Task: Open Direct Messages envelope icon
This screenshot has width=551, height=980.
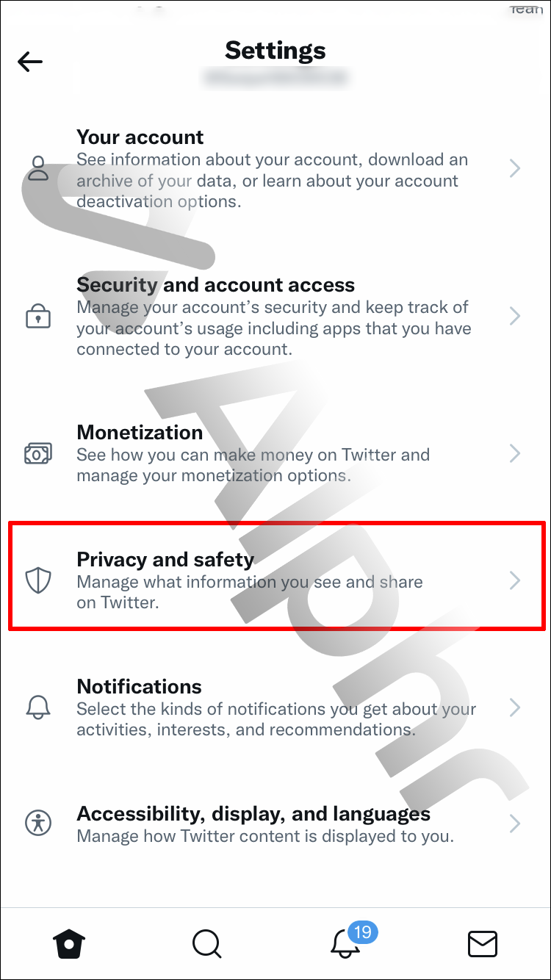Action: click(x=483, y=944)
